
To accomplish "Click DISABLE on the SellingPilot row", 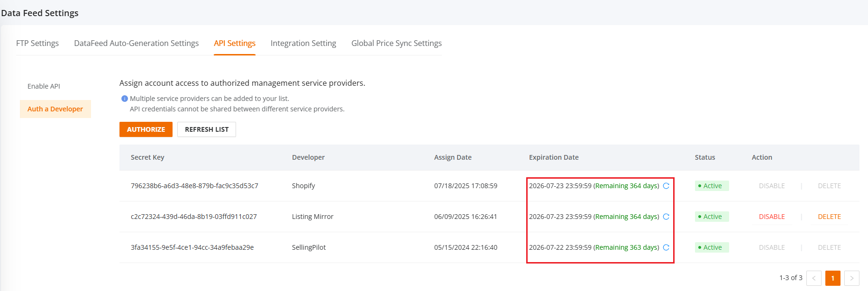I will 772,247.
